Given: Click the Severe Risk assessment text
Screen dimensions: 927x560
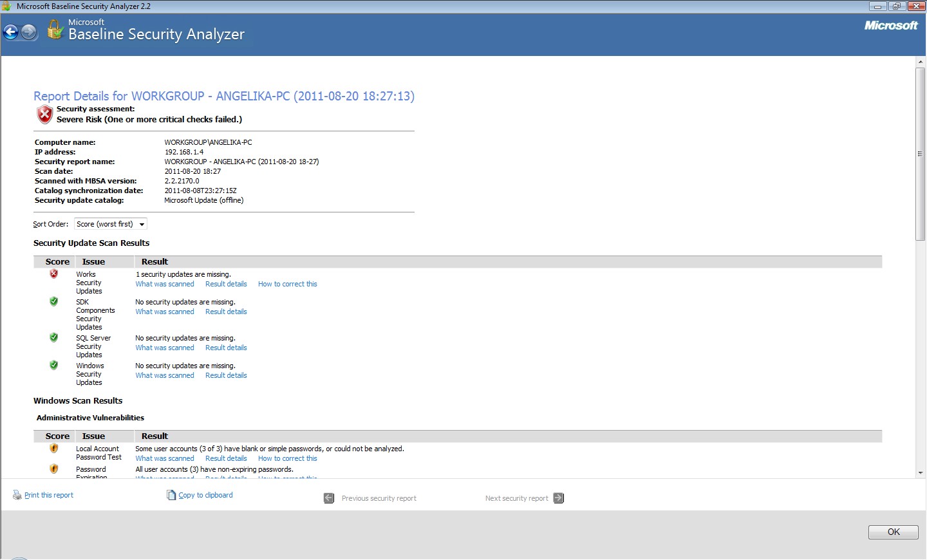Looking at the screenshot, I should point(149,119).
